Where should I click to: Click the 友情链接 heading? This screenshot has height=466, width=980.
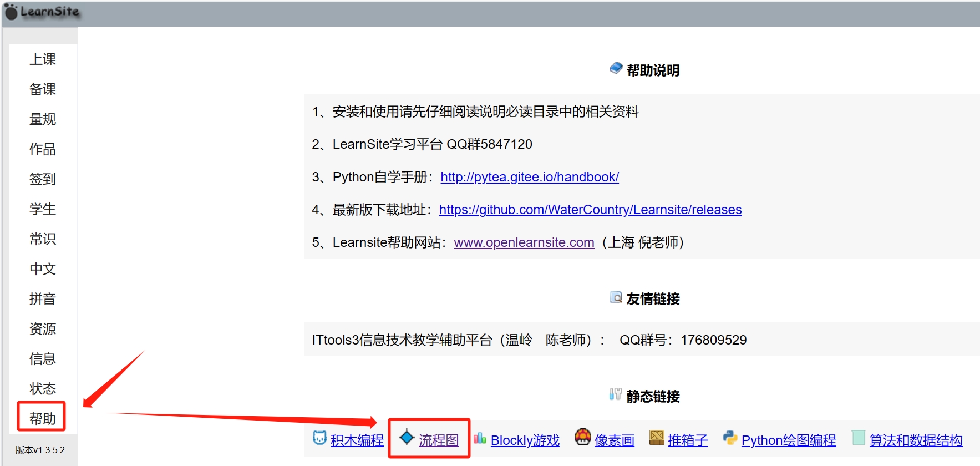[x=653, y=299]
